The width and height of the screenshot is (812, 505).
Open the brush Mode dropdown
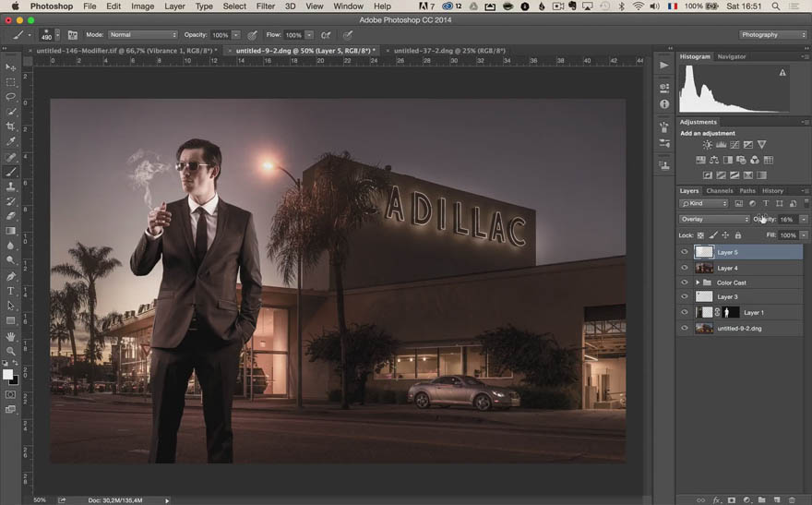tap(142, 35)
